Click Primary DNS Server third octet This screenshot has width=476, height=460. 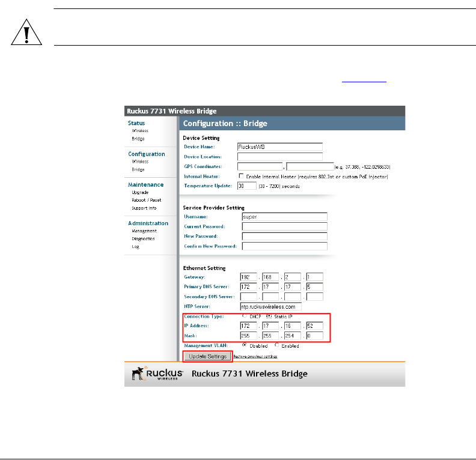point(293,287)
